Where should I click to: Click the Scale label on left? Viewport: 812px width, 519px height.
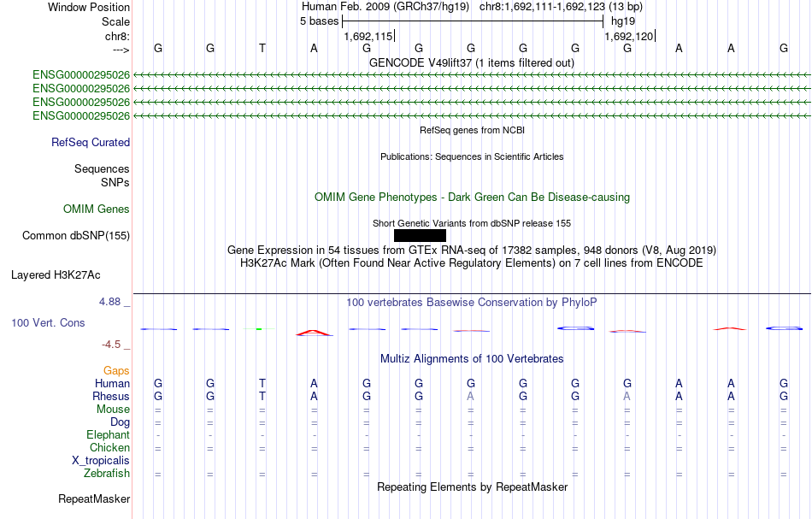point(116,21)
